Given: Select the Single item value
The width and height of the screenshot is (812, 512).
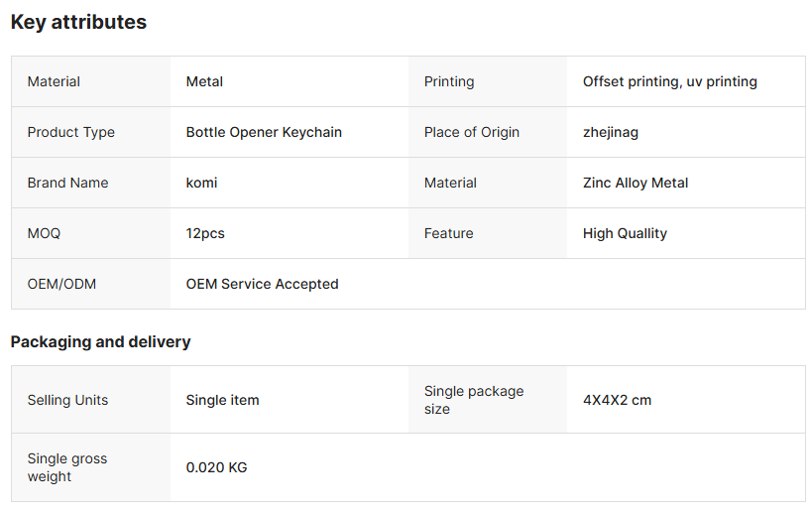Looking at the screenshot, I should [x=223, y=400].
